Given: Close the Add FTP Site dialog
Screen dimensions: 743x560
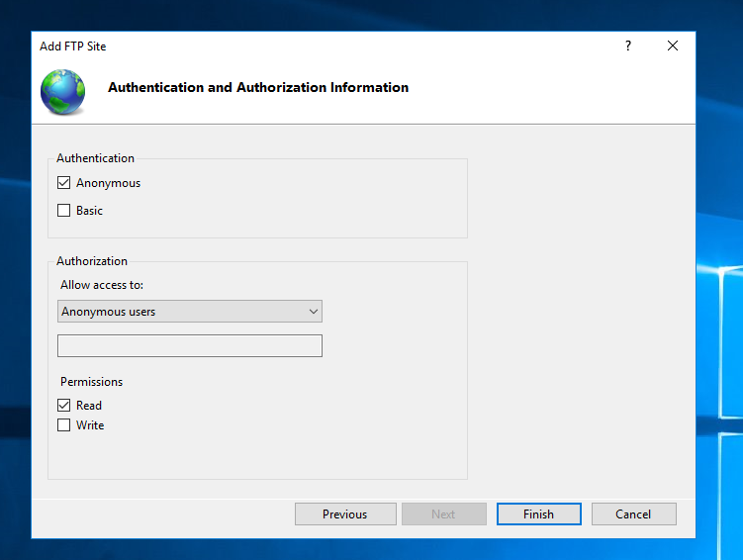Looking at the screenshot, I should pyautogui.click(x=673, y=46).
